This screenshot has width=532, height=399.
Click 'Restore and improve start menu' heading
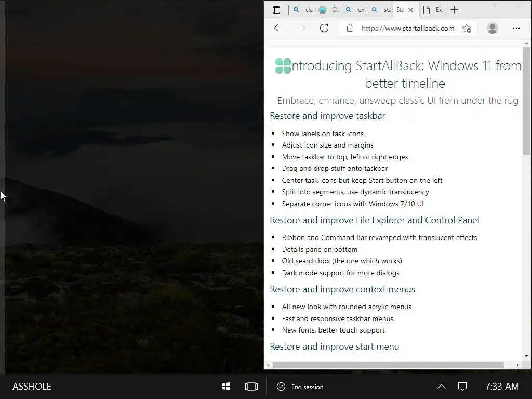(334, 347)
